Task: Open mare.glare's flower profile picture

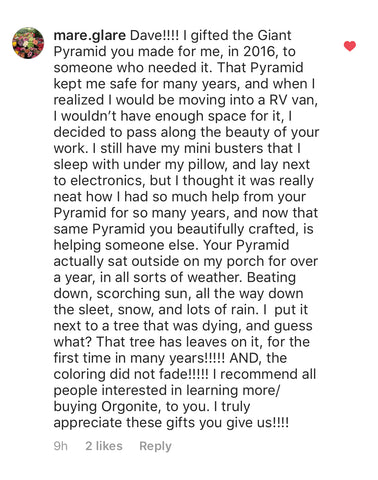Action: pos(28,43)
